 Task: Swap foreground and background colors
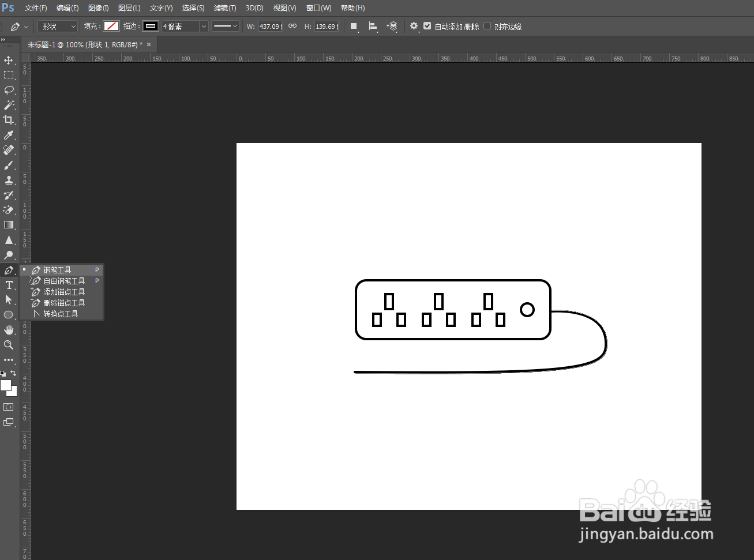click(13, 373)
